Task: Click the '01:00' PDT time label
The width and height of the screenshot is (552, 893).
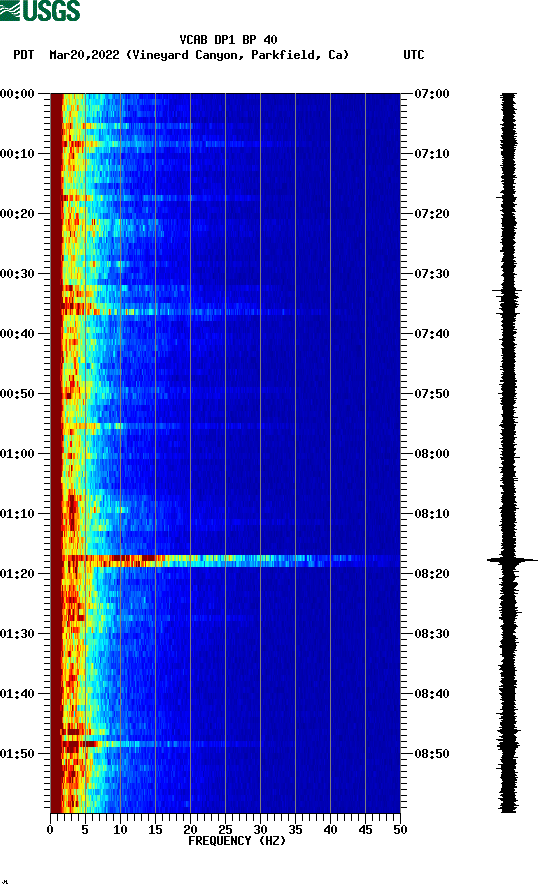Action: [x=17, y=454]
